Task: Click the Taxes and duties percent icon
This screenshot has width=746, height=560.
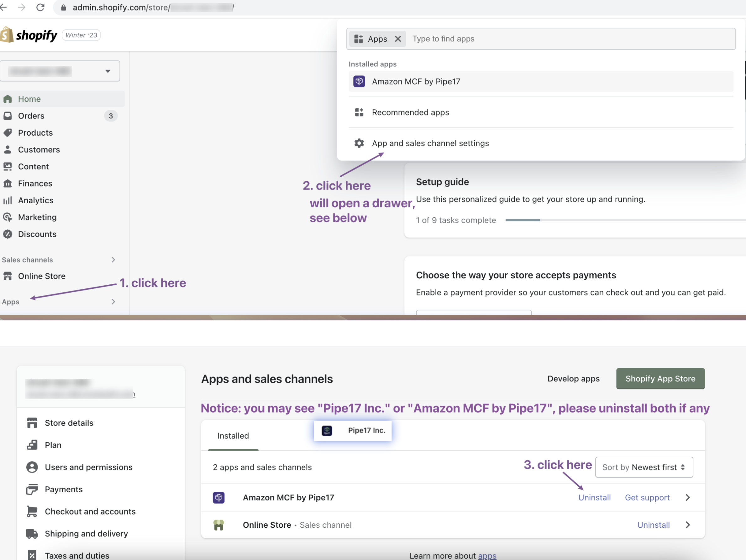Action: (32, 555)
